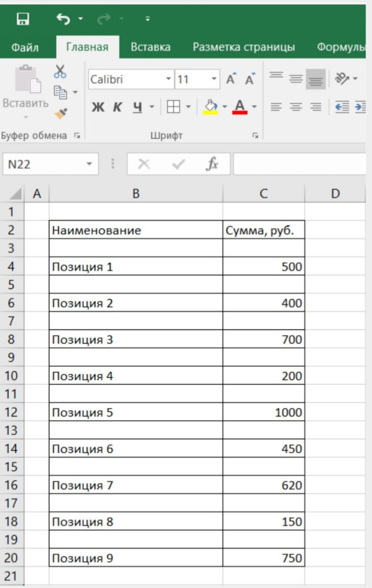Expand the Вставить paste options arrow
Screen dimensions: 372x588
(x=26, y=117)
